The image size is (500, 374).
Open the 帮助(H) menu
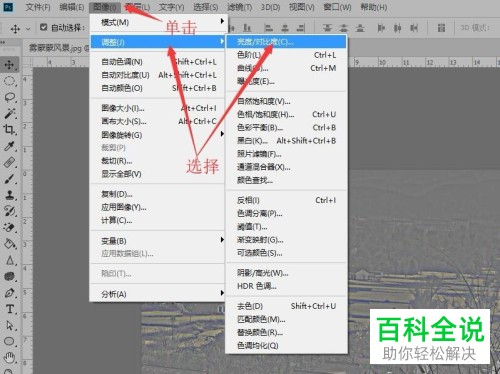[x=374, y=7]
